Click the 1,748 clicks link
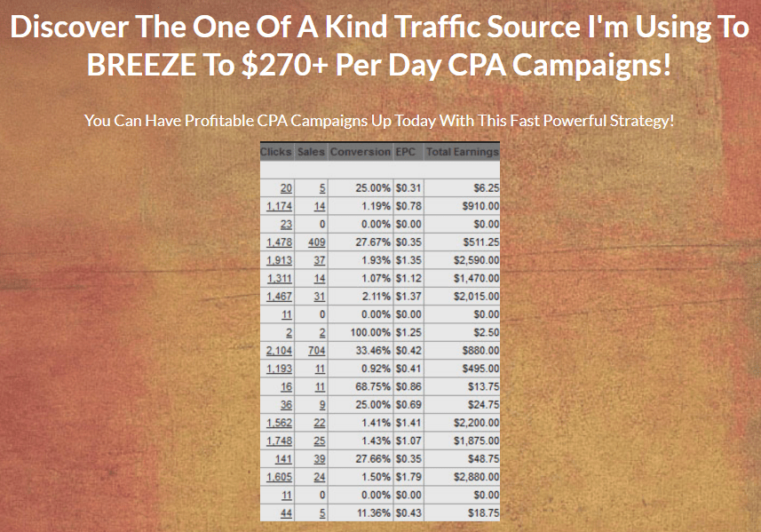This screenshot has height=532, width=761. 279,441
